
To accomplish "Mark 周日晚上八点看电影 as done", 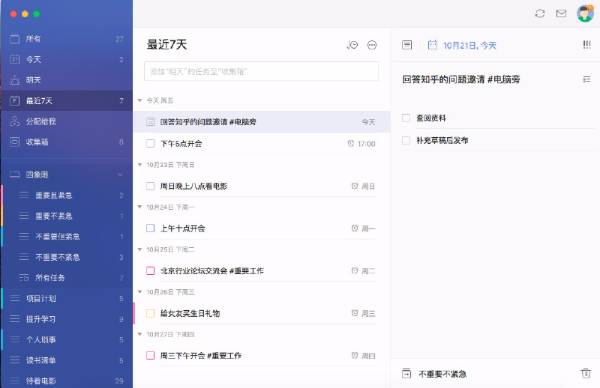I will click(x=150, y=186).
